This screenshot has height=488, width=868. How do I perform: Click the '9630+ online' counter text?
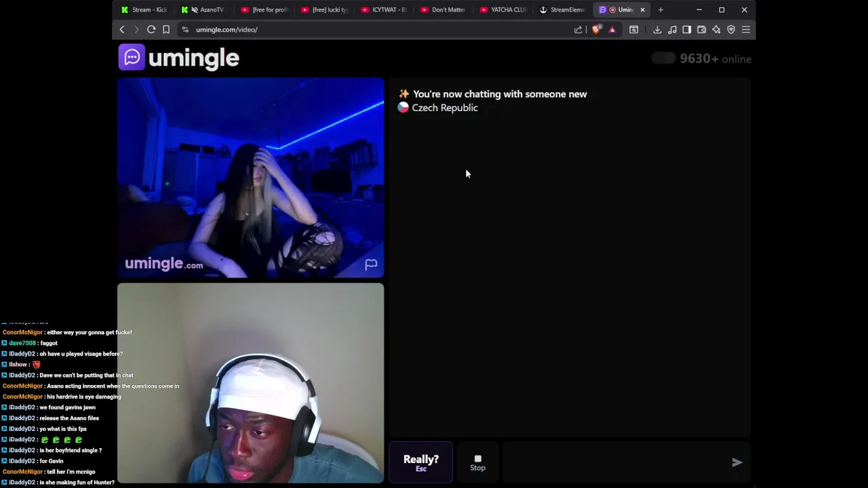click(715, 59)
